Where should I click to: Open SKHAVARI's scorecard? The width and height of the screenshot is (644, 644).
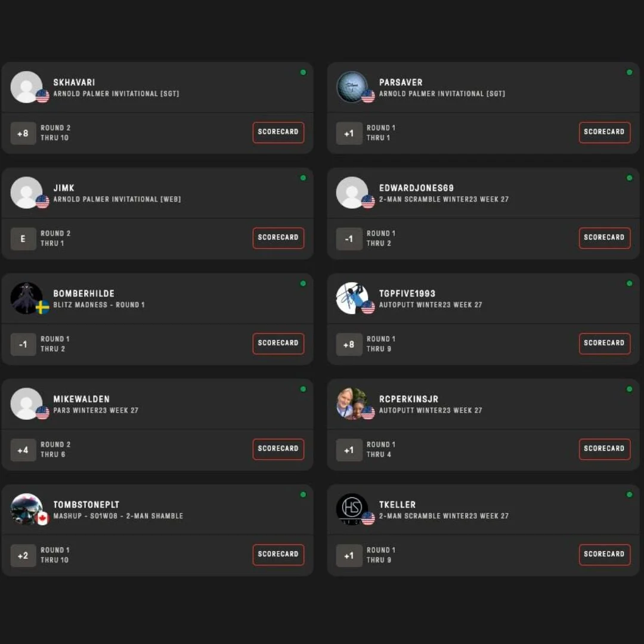(x=278, y=132)
